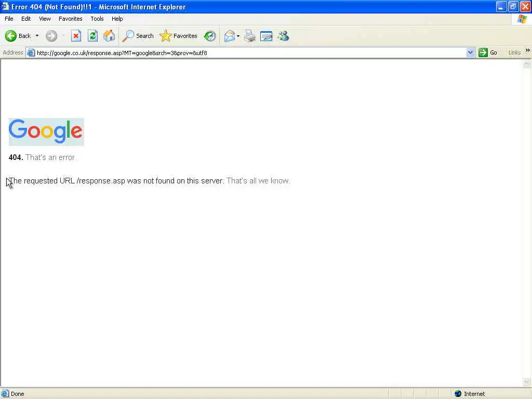Expand the Links toolbar chevron
Image resolution: width=532 pixels, height=399 pixels.
(528, 50)
